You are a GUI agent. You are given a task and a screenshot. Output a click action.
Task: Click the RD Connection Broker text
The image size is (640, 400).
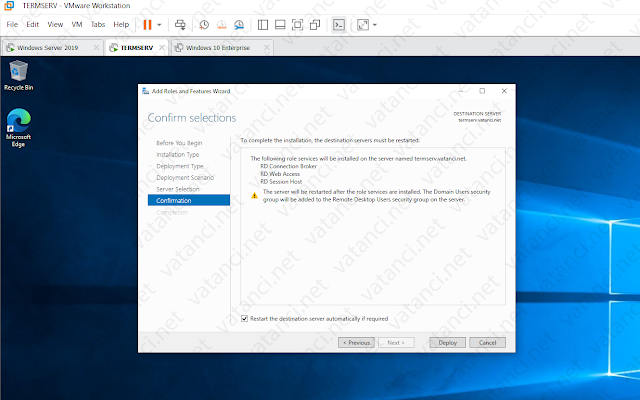288,166
